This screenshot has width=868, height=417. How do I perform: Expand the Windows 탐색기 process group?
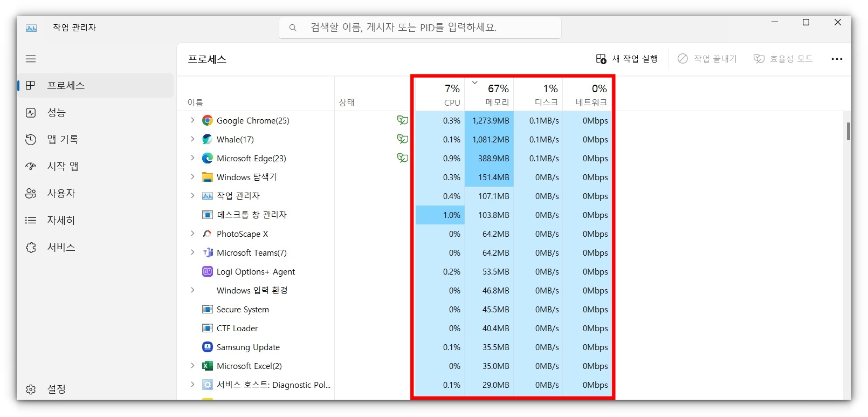192,177
